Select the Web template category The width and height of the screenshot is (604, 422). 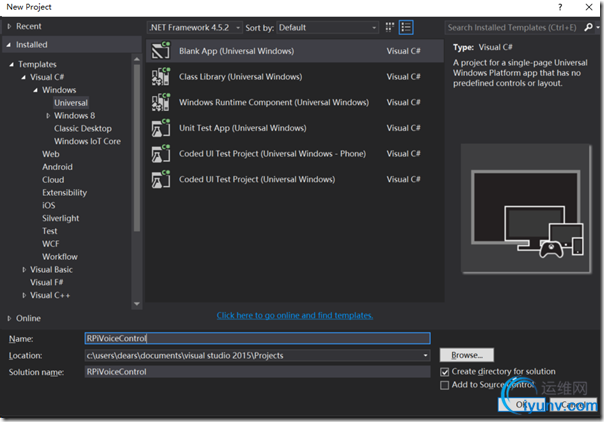pyautogui.click(x=51, y=154)
